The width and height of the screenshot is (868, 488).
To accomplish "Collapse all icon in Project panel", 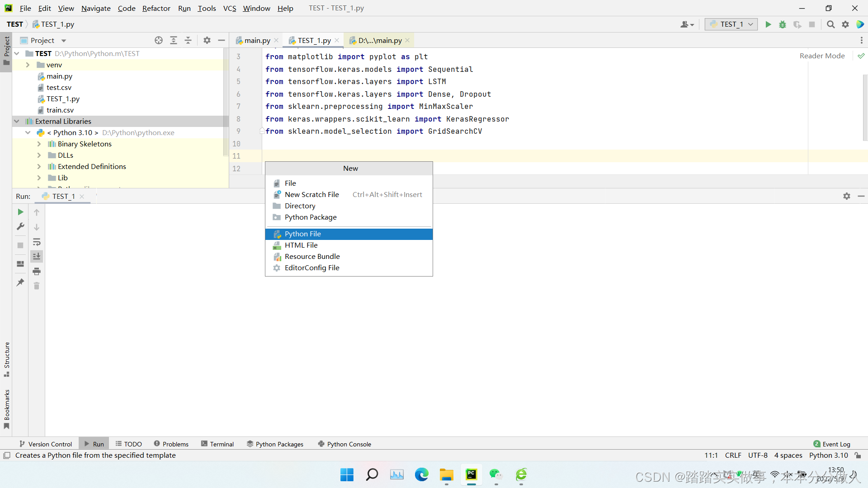I will 188,40.
